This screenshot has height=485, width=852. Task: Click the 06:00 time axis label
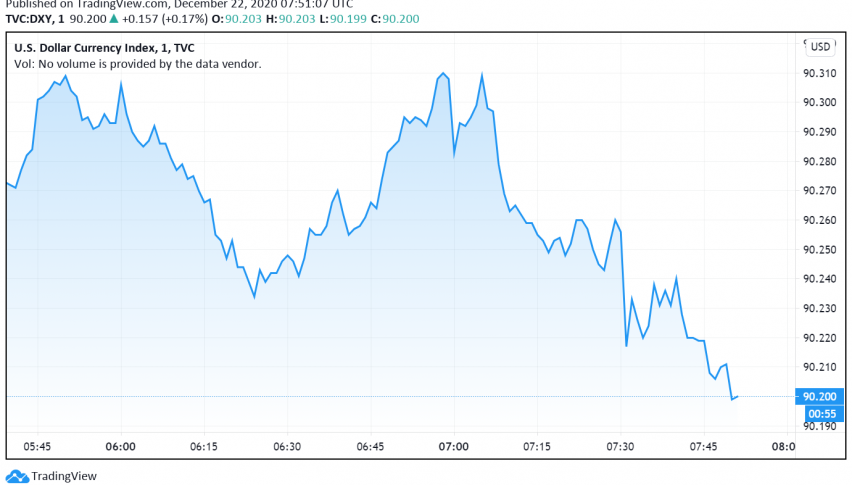pos(121,446)
